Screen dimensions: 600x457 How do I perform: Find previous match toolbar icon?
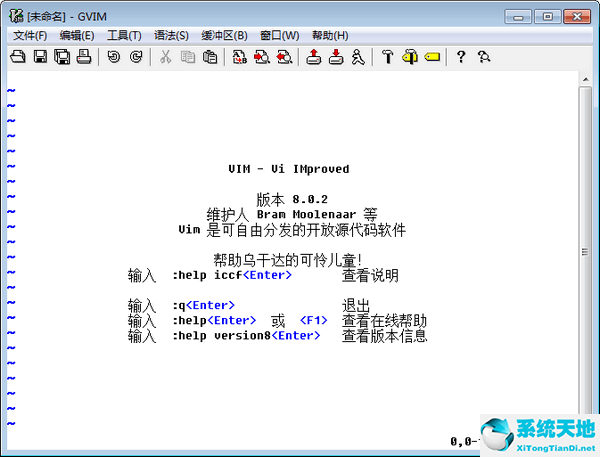pos(284,57)
